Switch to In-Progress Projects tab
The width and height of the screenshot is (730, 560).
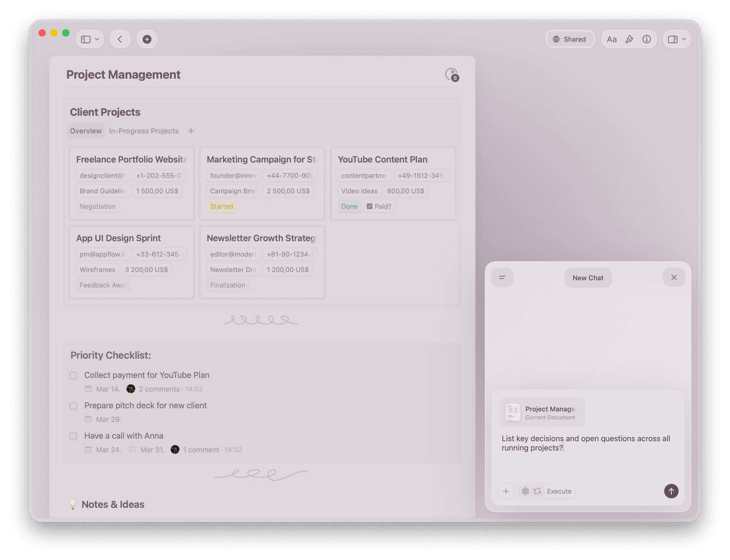143,131
